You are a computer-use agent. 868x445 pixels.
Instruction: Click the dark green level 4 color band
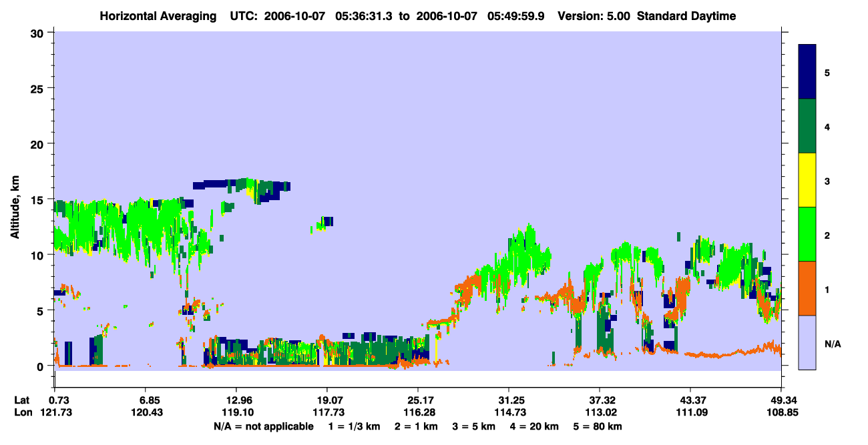click(807, 126)
